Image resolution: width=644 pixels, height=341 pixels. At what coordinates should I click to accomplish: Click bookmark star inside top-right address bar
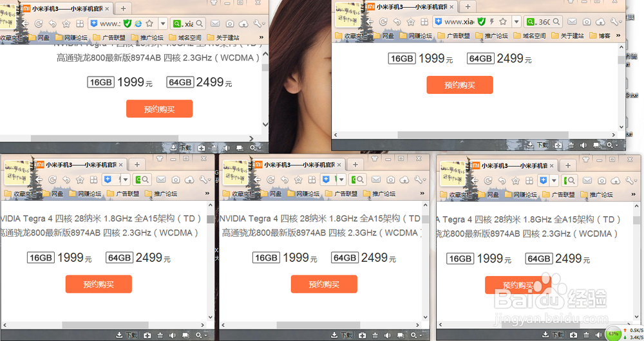[503, 22]
